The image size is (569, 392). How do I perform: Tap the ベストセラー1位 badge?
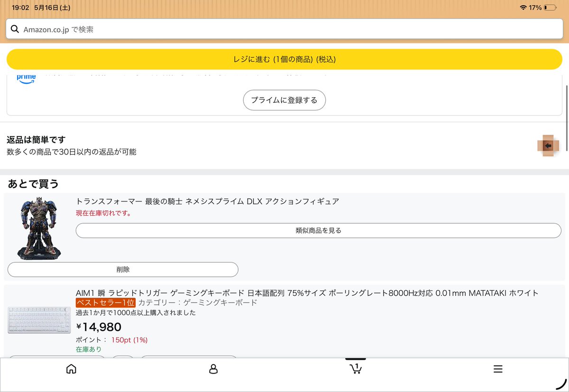106,303
